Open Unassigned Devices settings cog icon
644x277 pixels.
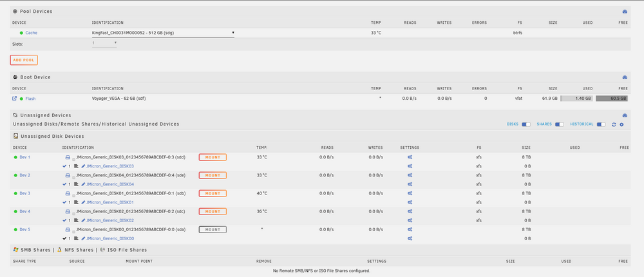pos(621,124)
